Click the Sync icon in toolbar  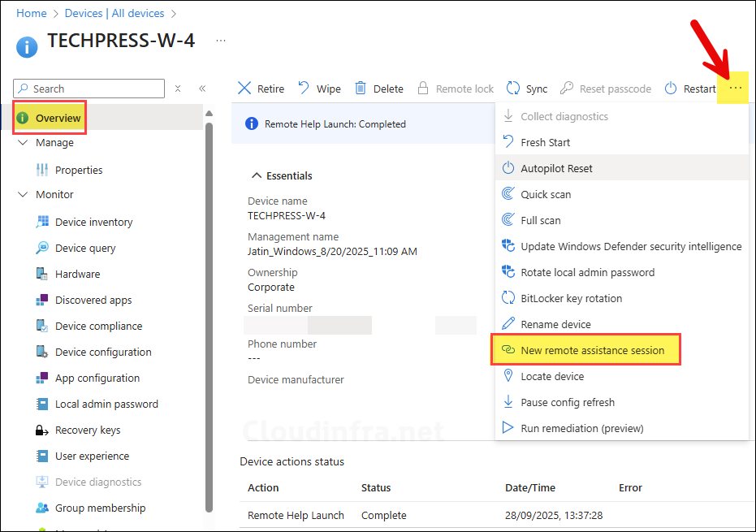click(513, 89)
